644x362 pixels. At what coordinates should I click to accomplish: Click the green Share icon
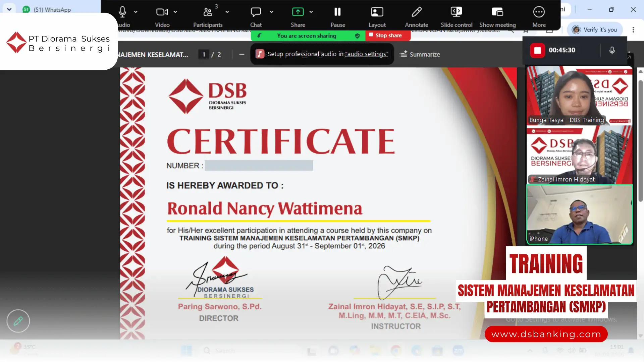click(x=298, y=12)
